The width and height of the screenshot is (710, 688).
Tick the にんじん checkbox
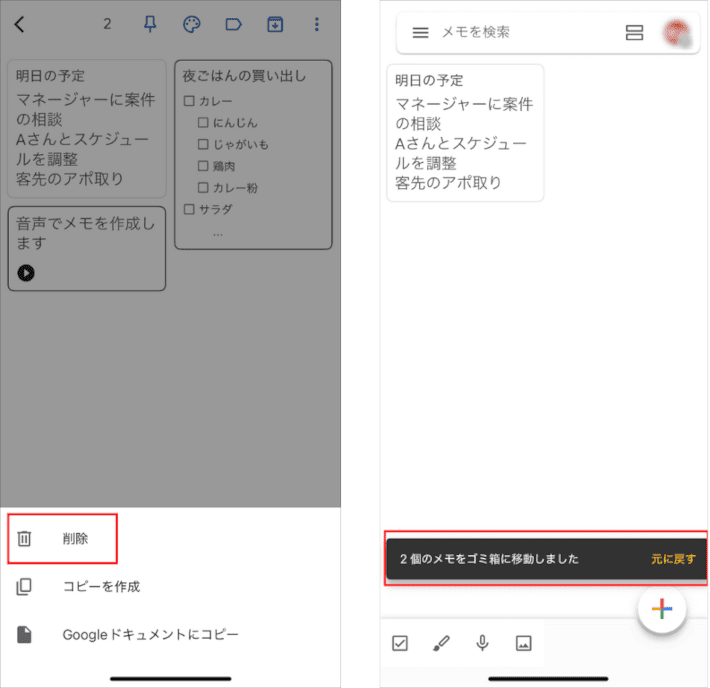(x=203, y=123)
